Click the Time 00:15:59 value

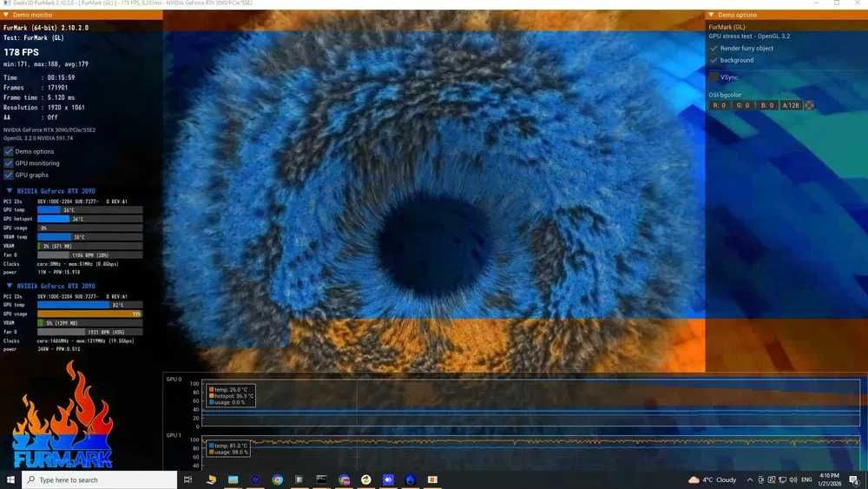pyautogui.click(x=61, y=77)
